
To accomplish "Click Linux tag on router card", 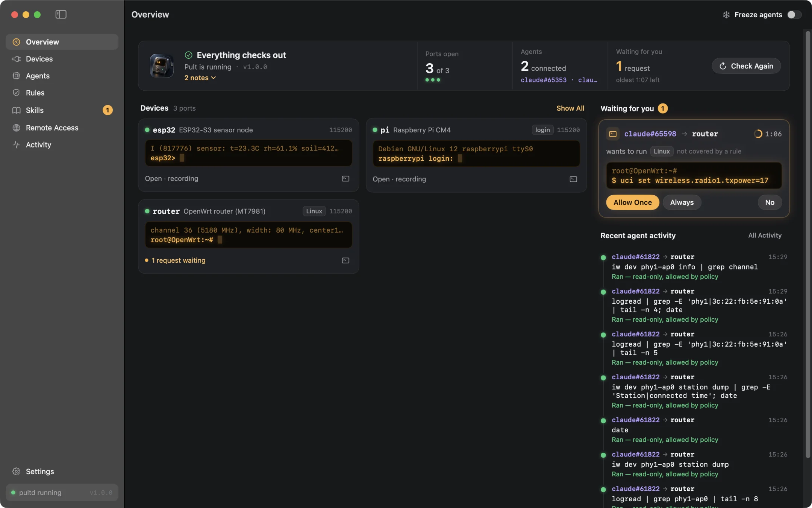I will [x=314, y=211].
